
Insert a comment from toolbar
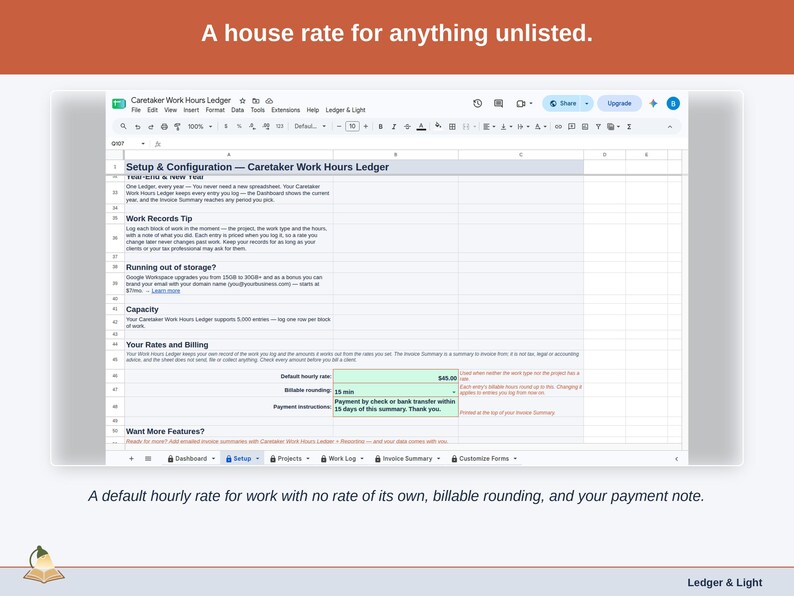572,127
